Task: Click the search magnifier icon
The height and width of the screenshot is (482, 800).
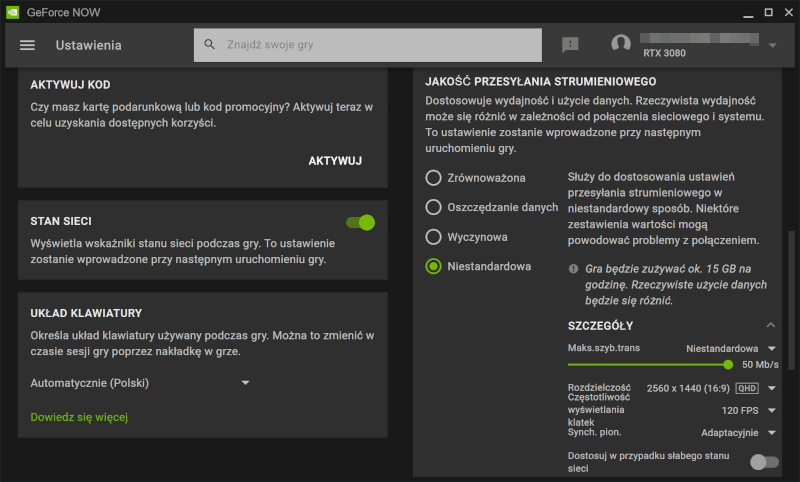Action: (210, 45)
